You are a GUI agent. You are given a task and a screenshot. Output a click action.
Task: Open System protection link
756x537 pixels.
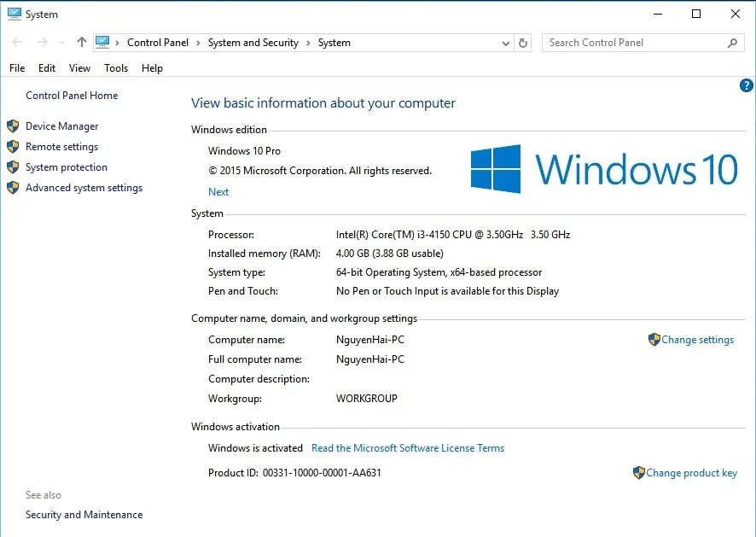(x=67, y=167)
